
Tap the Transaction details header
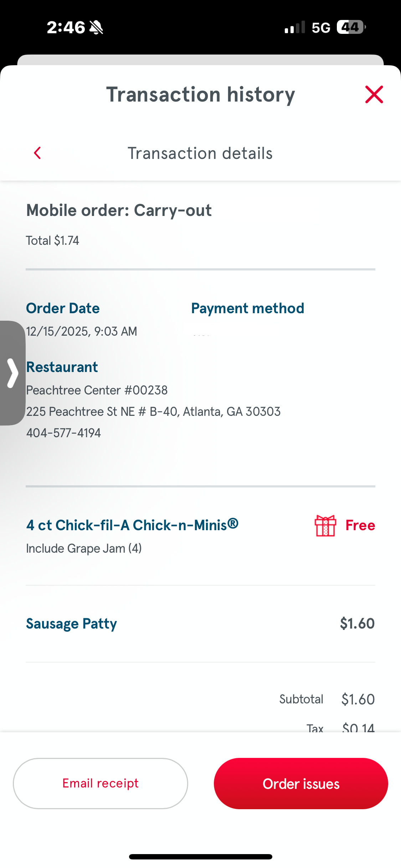tap(200, 153)
